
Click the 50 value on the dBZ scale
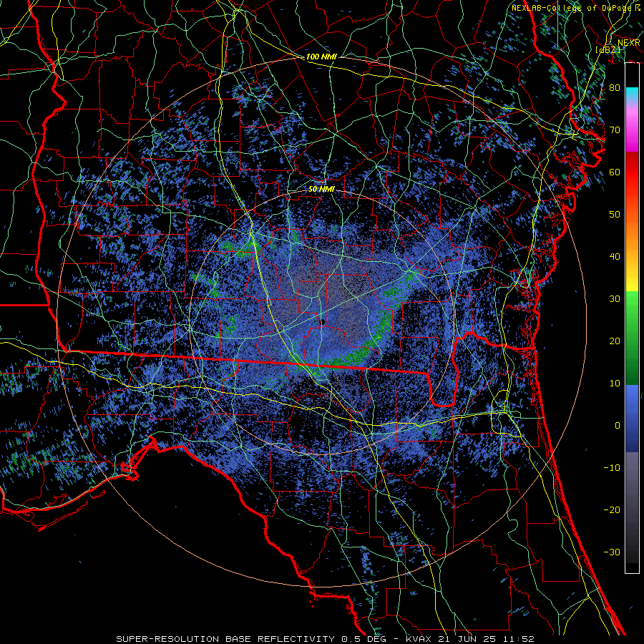coord(615,215)
